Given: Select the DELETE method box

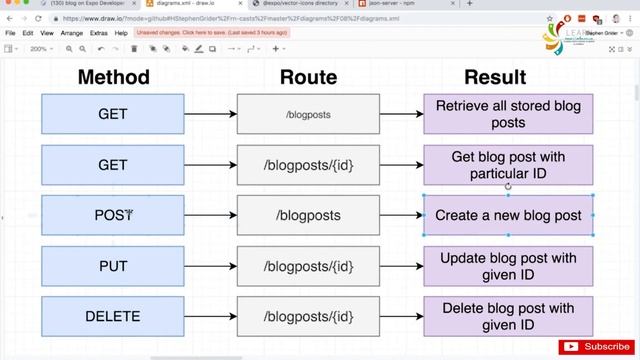Looking at the screenshot, I should pos(113,316).
